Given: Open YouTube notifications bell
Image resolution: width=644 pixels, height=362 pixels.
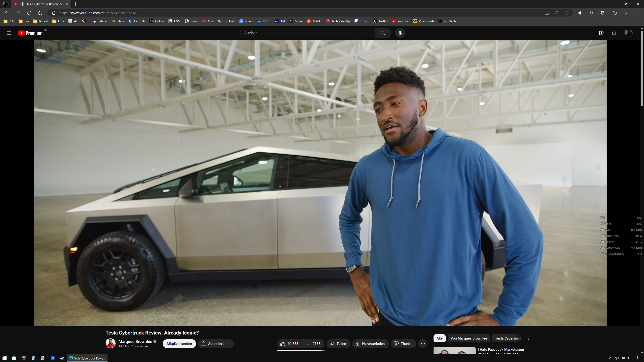Looking at the screenshot, I should tap(614, 33).
